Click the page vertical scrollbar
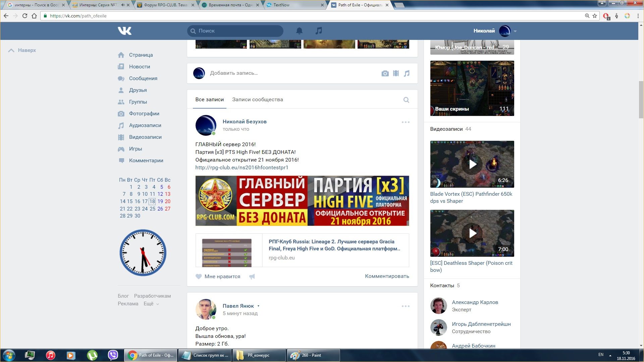This screenshot has width=644, height=362. [x=641, y=99]
